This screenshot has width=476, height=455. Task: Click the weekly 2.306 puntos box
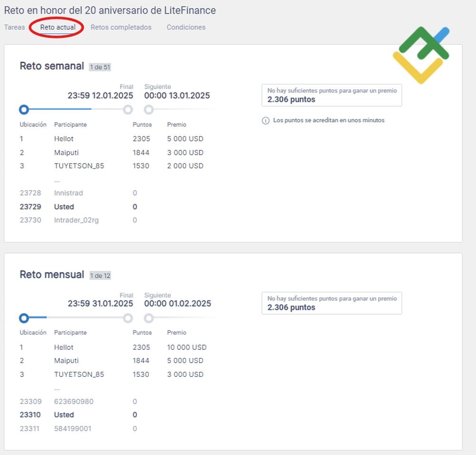332,95
